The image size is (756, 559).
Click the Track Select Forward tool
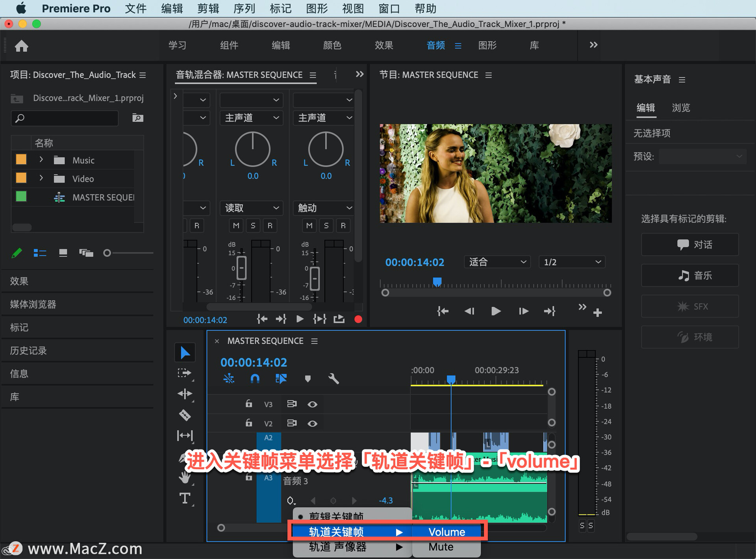(183, 373)
